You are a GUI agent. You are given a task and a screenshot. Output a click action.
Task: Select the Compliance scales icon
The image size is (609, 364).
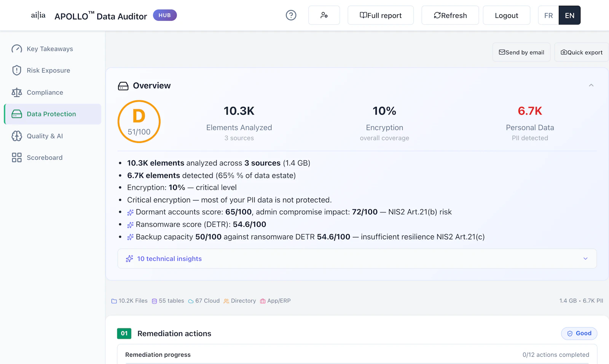tap(16, 92)
